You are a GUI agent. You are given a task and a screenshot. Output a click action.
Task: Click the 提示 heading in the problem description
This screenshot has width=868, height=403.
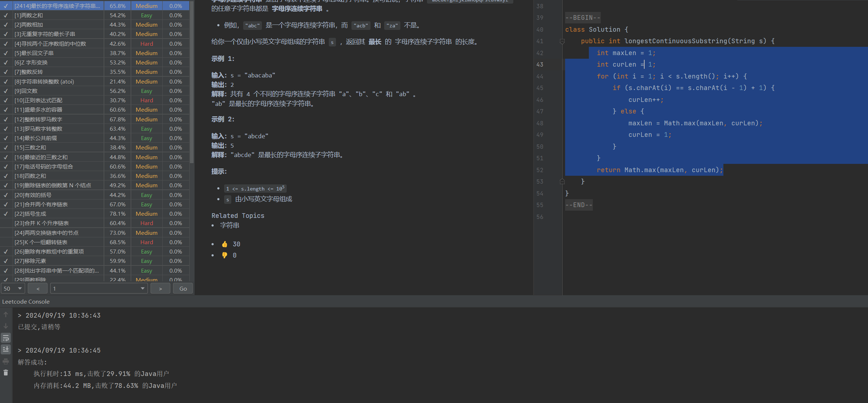pos(219,171)
